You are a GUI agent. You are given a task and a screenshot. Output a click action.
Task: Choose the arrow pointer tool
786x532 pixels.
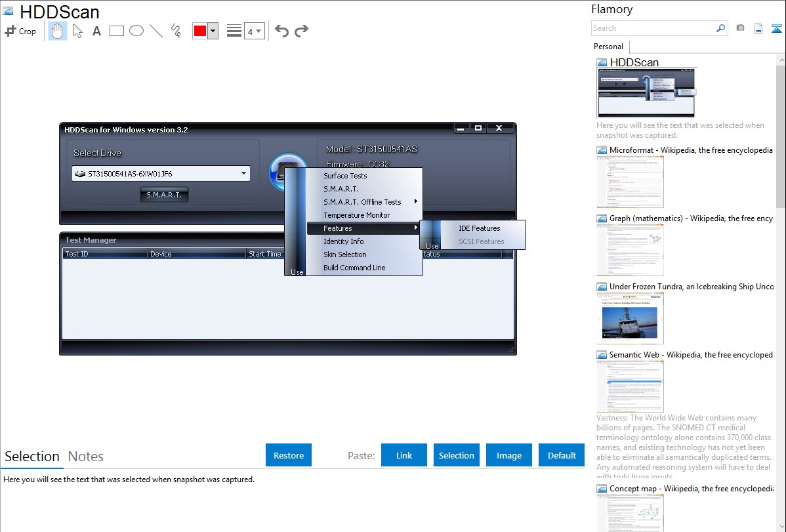tap(77, 31)
